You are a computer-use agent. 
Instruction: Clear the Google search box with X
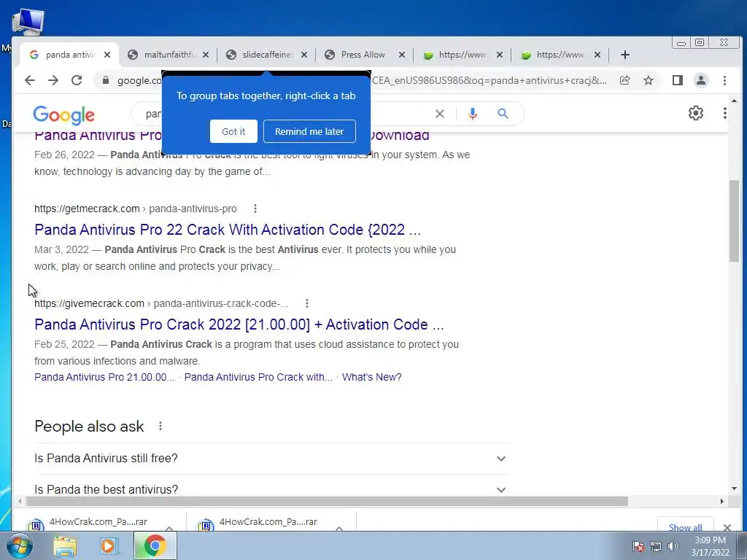pyautogui.click(x=440, y=114)
